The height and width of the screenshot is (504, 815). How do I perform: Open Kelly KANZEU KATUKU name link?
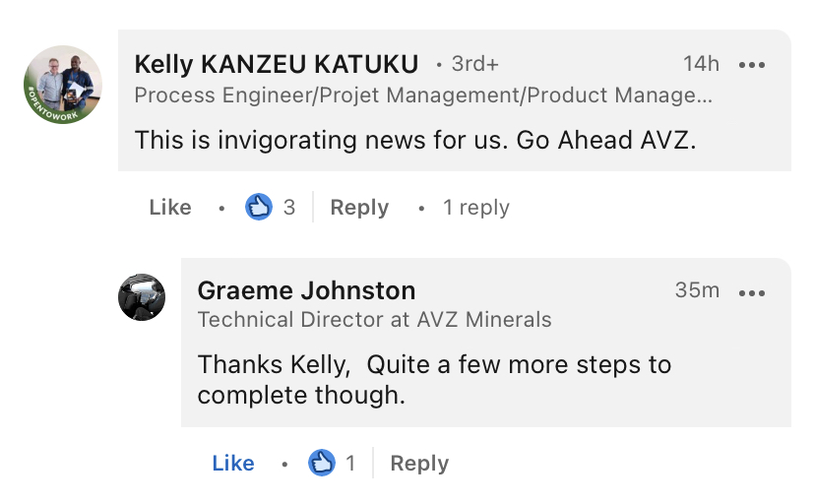coord(277,64)
